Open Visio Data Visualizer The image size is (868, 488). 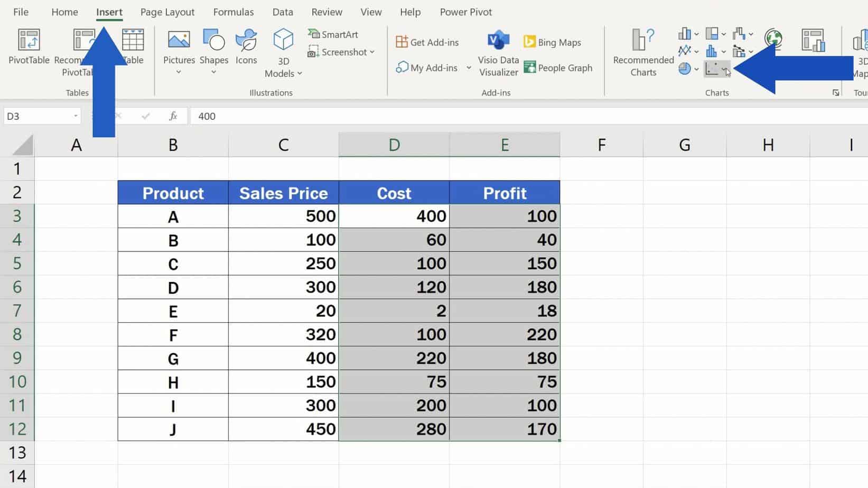click(497, 53)
